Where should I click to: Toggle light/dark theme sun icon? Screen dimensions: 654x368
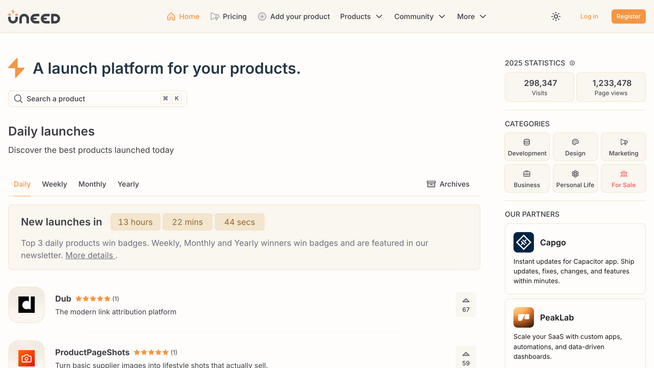click(x=556, y=17)
